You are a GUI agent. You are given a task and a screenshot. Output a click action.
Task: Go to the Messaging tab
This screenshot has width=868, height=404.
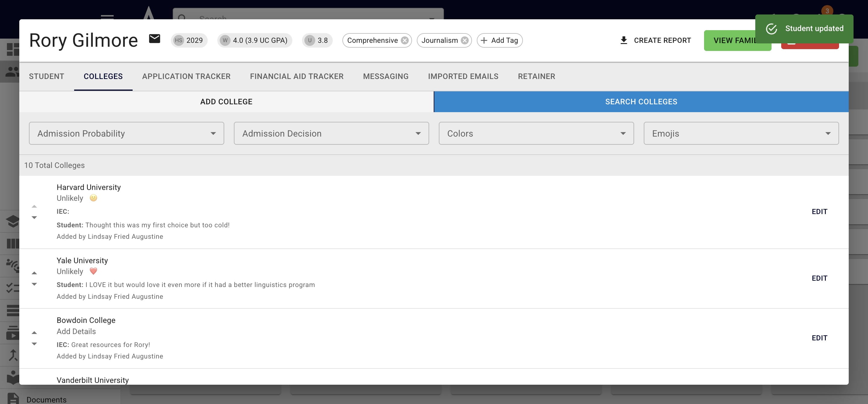(x=385, y=77)
